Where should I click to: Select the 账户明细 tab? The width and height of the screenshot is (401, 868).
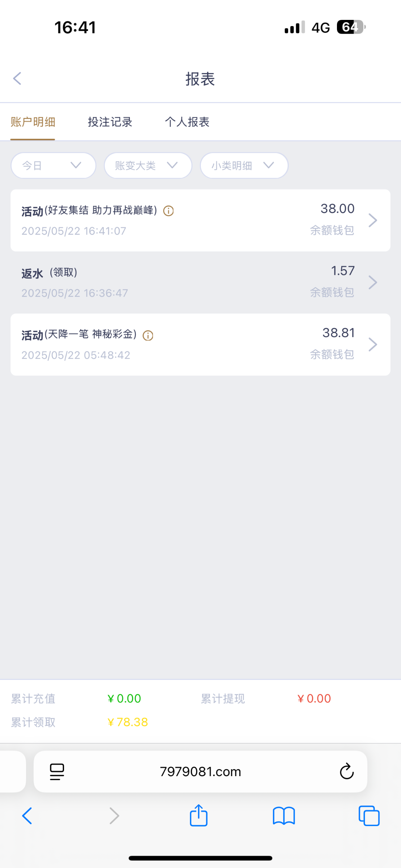point(33,122)
